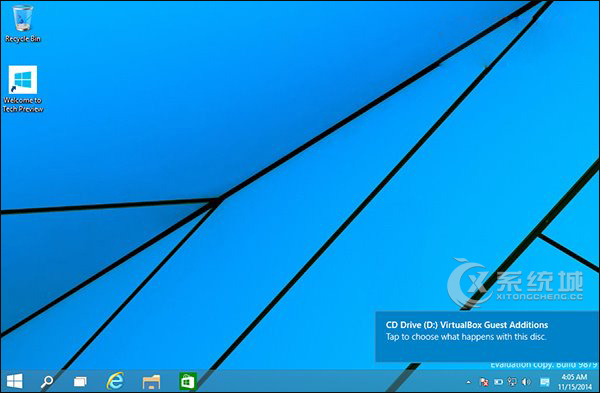600x393 pixels.
Task: Select the 'Recycle Bin' label text
Action: [x=23, y=39]
